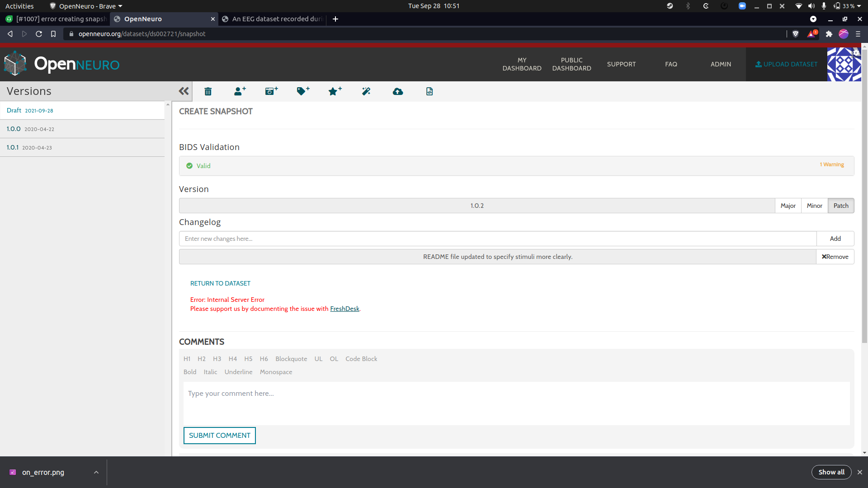Select the magic wand toolbar icon
Image resolution: width=868 pixels, height=488 pixels.
click(x=366, y=91)
